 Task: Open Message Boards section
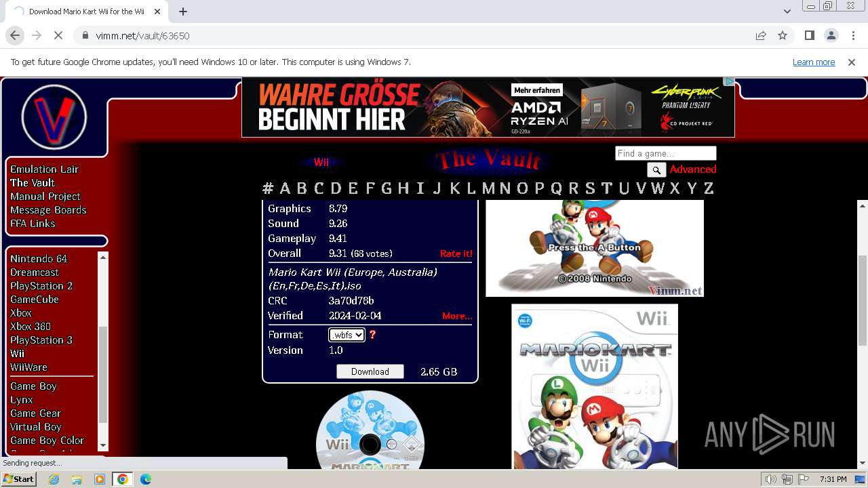[x=48, y=210]
